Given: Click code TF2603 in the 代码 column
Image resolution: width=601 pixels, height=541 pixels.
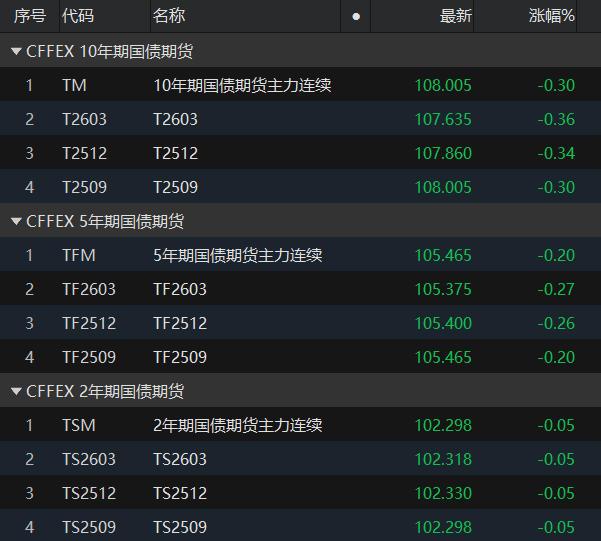Looking at the screenshot, I should pos(89,289).
